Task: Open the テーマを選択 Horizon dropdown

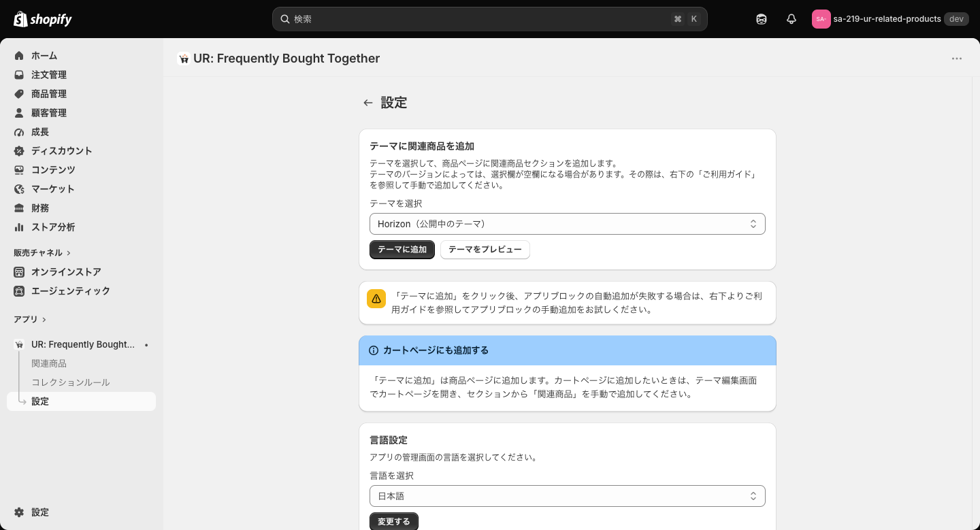Action: (568, 224)
